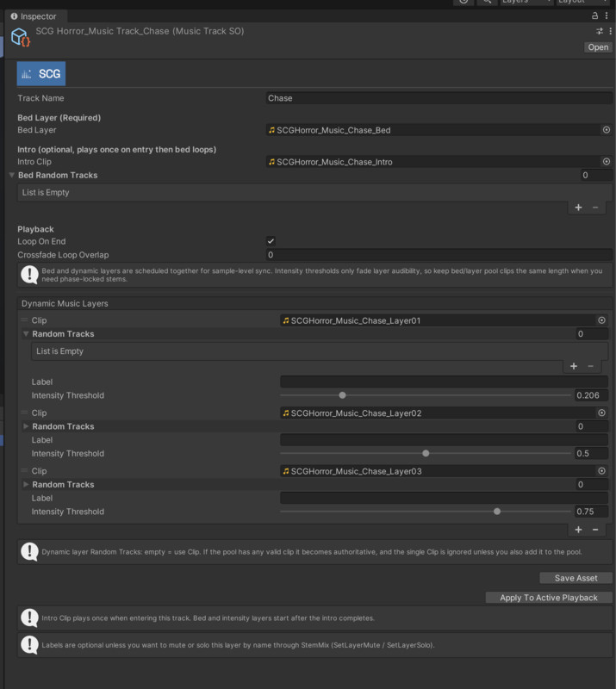The height and width of the screenshot is (689, 616).
Task: Edit the 0.206 threshold value field
Action: click(591, 395)
